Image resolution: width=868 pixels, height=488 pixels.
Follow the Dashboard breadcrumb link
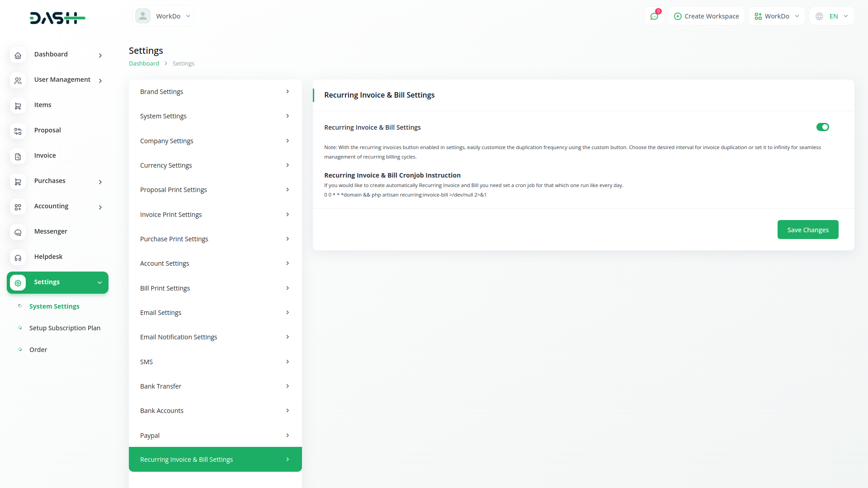(144, 63)
